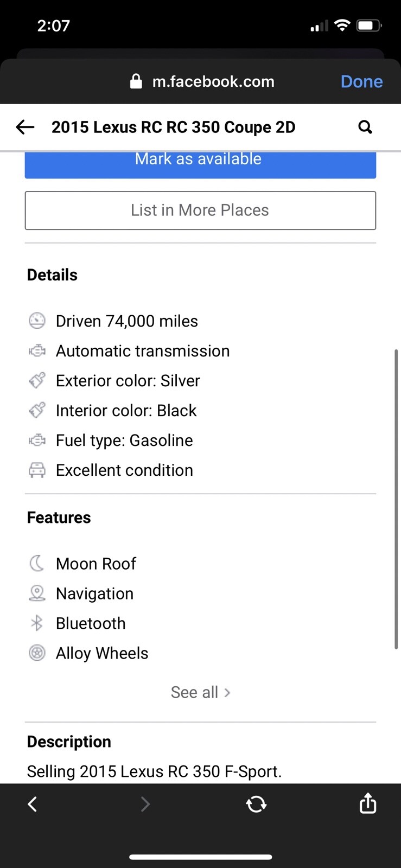
Task: Click the chevron next to See all
Action: pyautogui.click(x=227, y=693)
